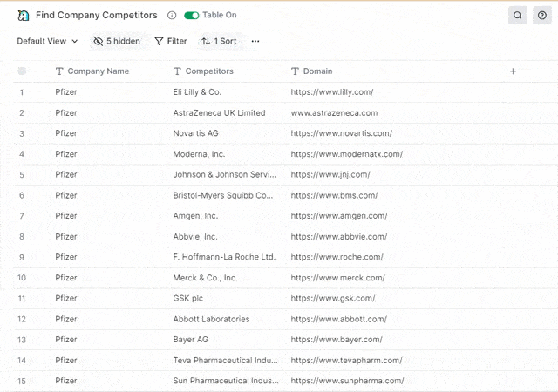The image size is (558, 392).
Task: Select the Bayer AG cell
Action: point(190,340)
